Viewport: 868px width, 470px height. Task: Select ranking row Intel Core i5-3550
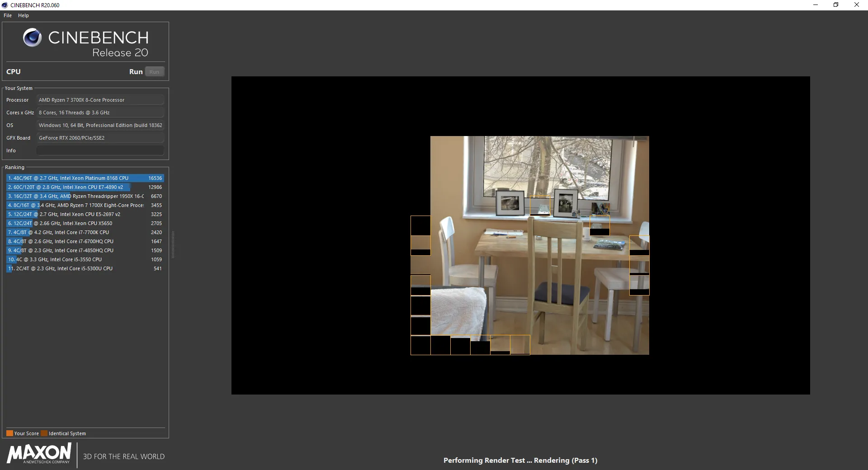pos(85,259)
